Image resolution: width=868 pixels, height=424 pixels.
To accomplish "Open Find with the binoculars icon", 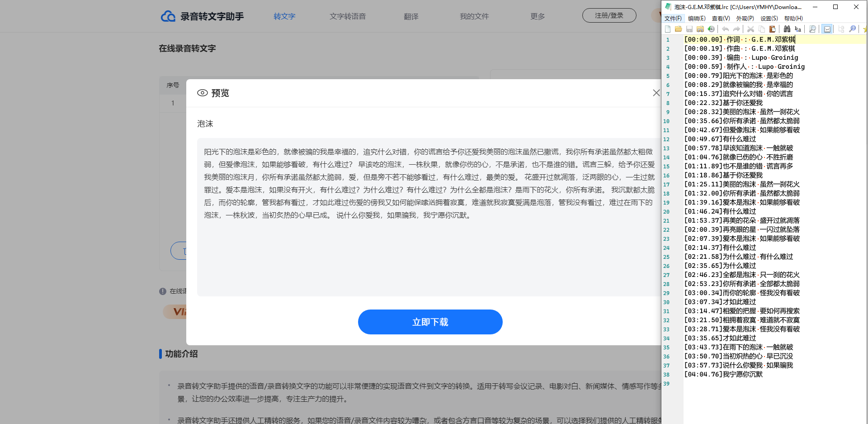I will pos(787,29).
